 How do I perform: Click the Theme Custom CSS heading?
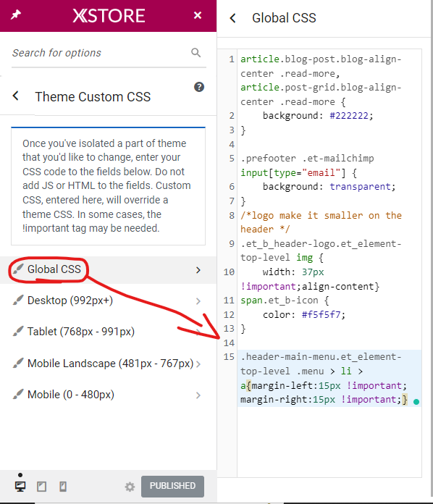(x=93, y=97)
